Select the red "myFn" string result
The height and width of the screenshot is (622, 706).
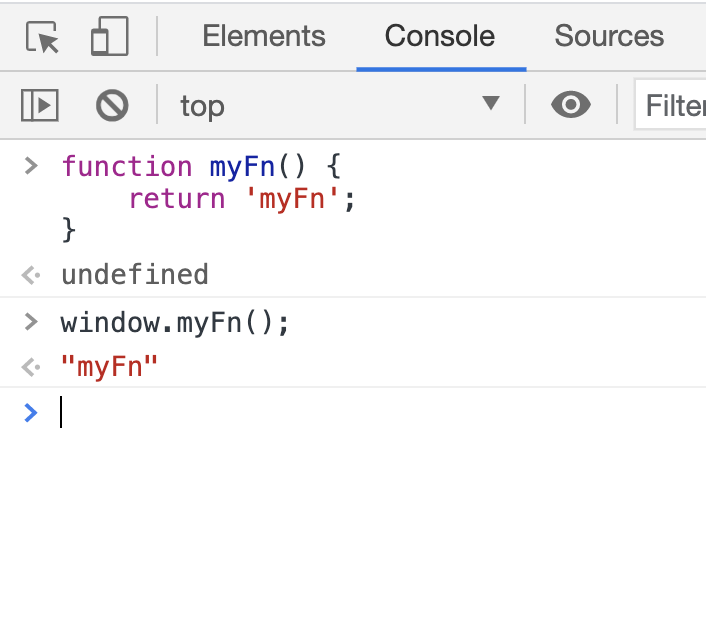point(109,366)
